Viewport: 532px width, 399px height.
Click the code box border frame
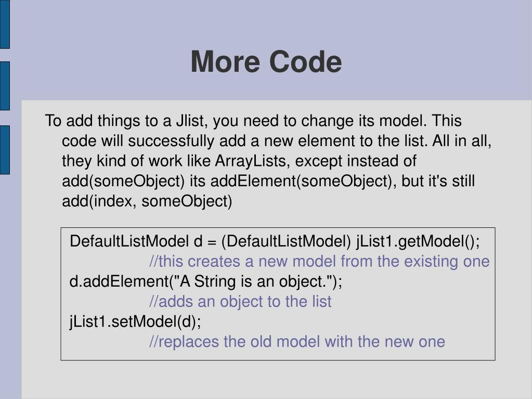(x=278, y=294)
